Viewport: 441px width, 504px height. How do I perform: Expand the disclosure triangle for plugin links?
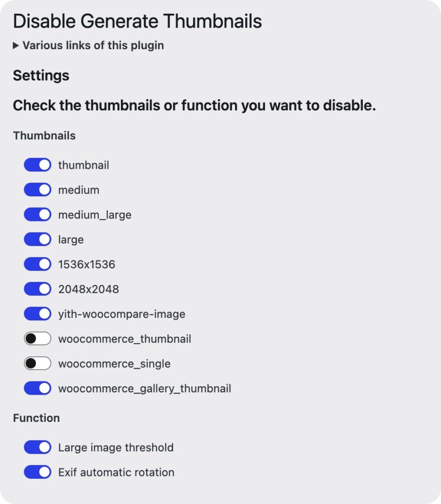[x=16, y=46]
